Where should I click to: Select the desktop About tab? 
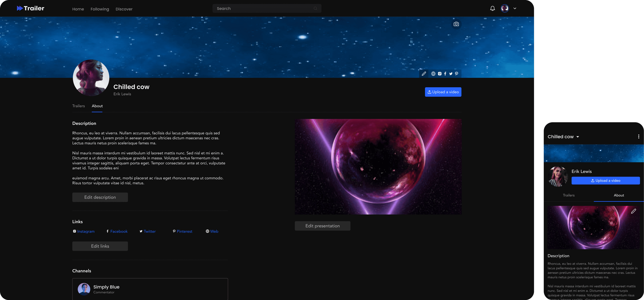[x=97, y=106]
